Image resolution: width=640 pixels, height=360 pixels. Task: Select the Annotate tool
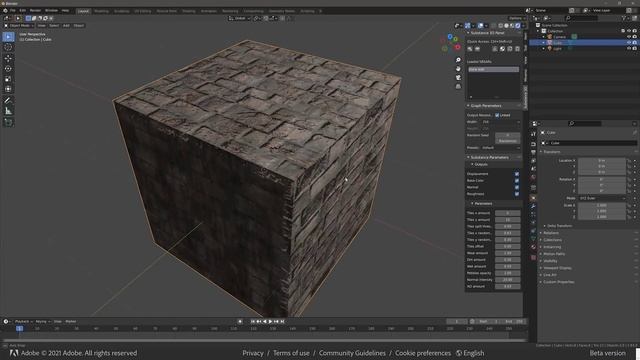coord(8,100)
